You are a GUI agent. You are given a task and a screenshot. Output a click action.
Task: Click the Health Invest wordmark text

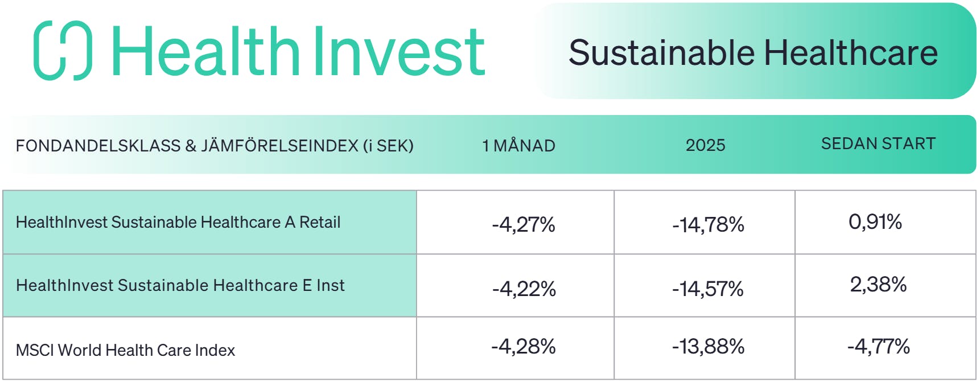pos(298,51)
